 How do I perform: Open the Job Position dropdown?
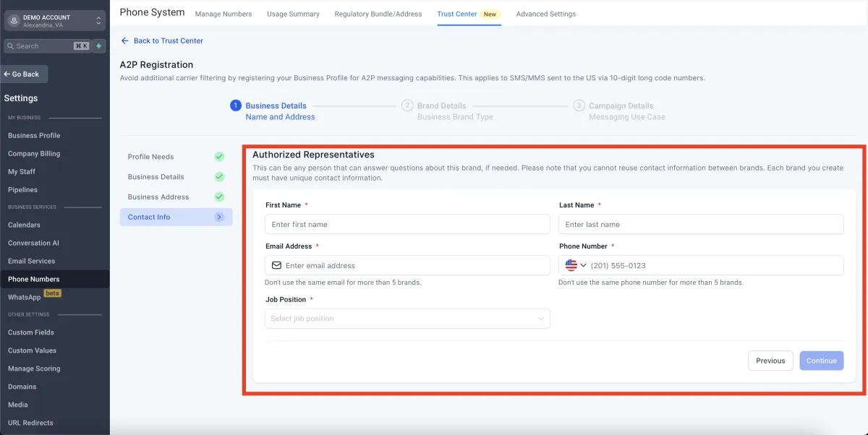click(x=407, y=318)
